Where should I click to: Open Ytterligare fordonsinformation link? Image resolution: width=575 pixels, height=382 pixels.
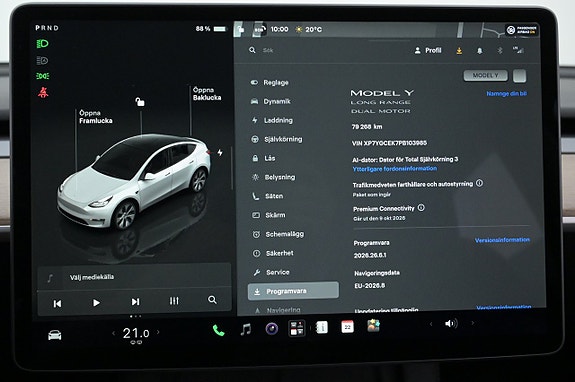[x=395, y=169]
